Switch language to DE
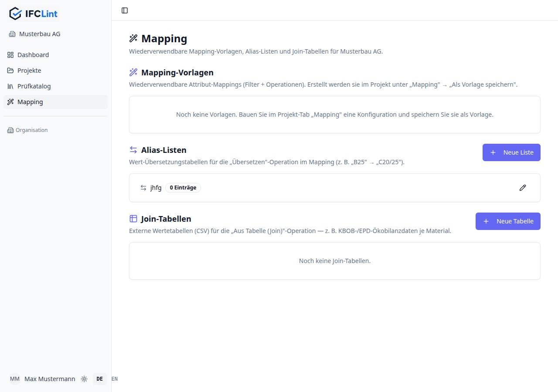This screenshot has height=392, width=558. coord(99,379)
